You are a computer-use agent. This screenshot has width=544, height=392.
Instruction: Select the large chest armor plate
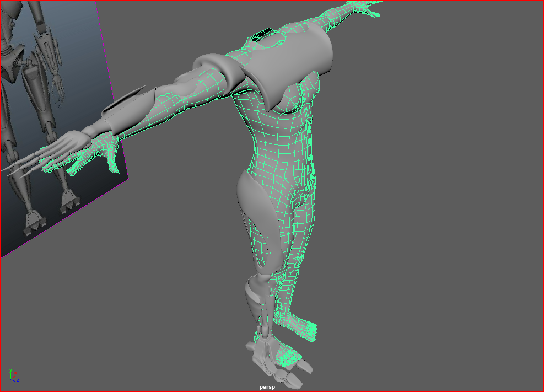click(288, 66)
